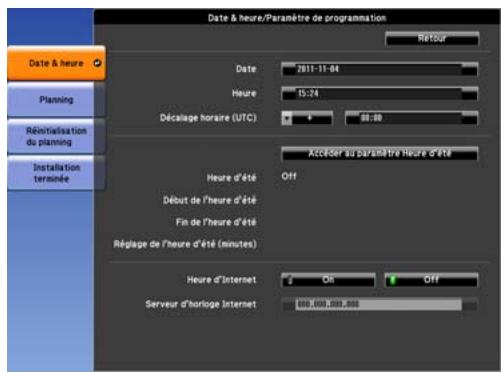Set Heure d'Internet to Off

click(431, 280)
